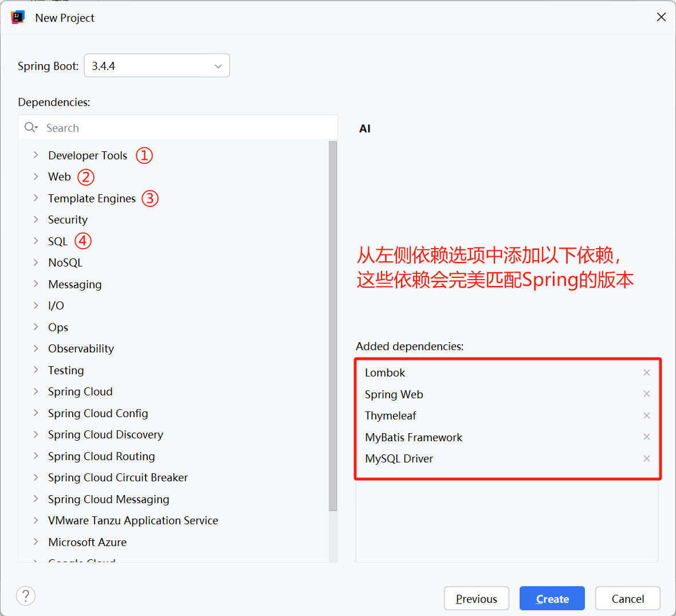The height and width of the screenshot is (616, 676).
Task: Expand the Developer Tools category arrow
Action: pyautogui.click(x=36, y=155)
